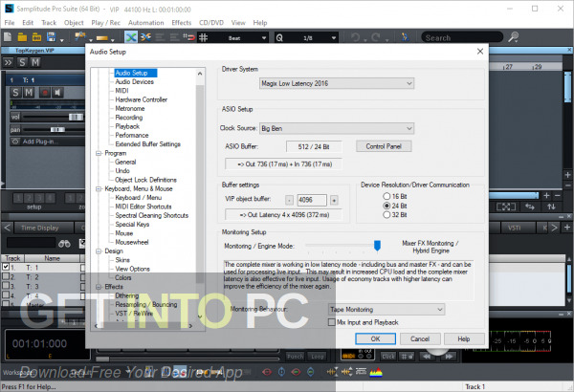Click Add Plug-in on track 1
Screen dimensions: 574x392
click(x=47, y=142)
